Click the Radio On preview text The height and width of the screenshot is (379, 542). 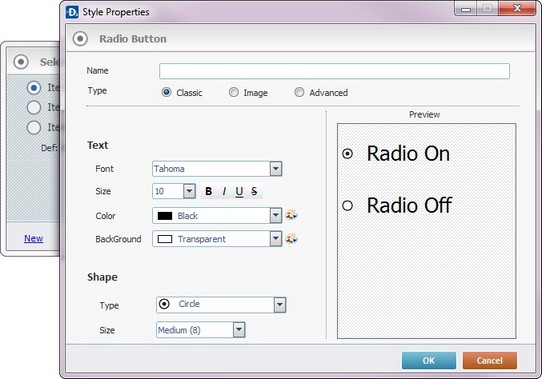408,154
